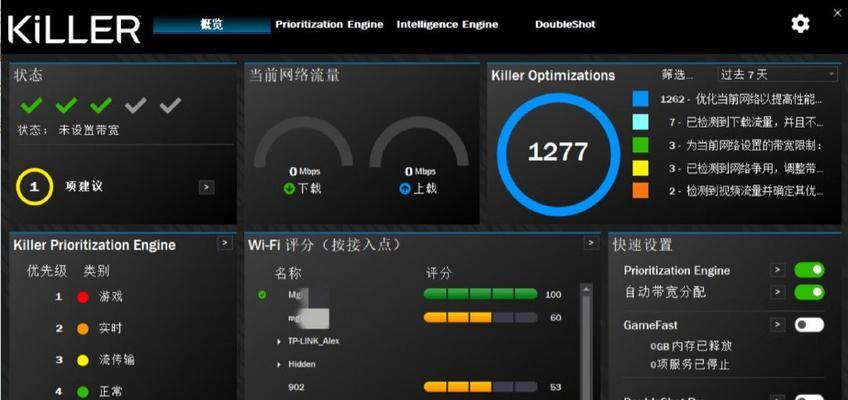Click the 1262 - 优化当前网络 legend text
This screenshot has height=400, width=848.
coord(741,99)
